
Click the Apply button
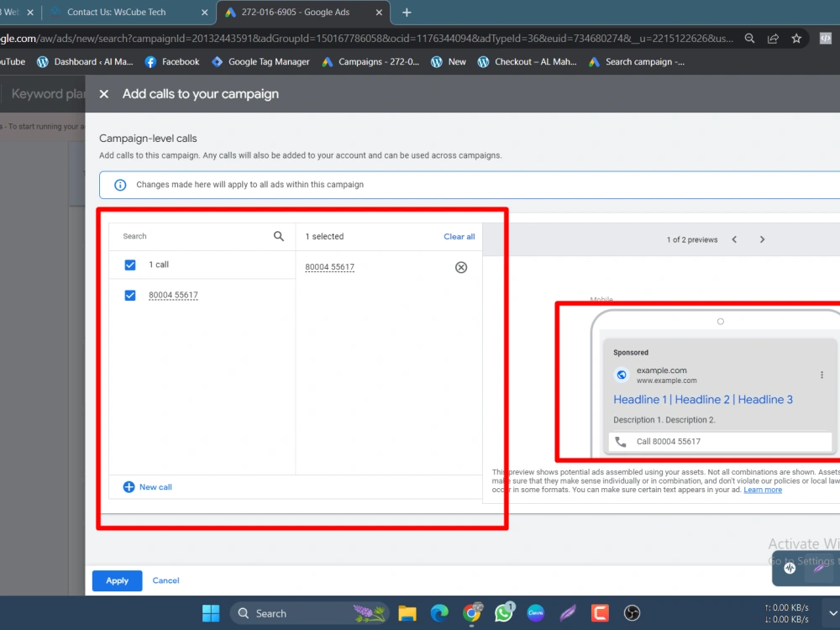[117, 580]
